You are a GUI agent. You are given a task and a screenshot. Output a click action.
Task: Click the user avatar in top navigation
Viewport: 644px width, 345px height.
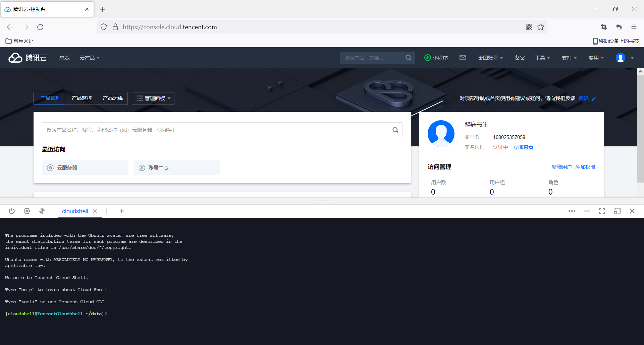(621, 58)
